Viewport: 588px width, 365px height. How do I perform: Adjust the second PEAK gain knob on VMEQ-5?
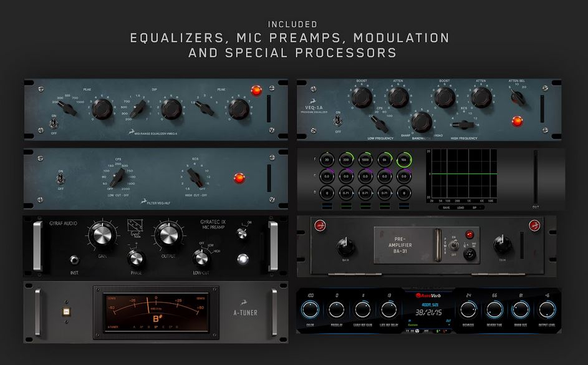238,109
